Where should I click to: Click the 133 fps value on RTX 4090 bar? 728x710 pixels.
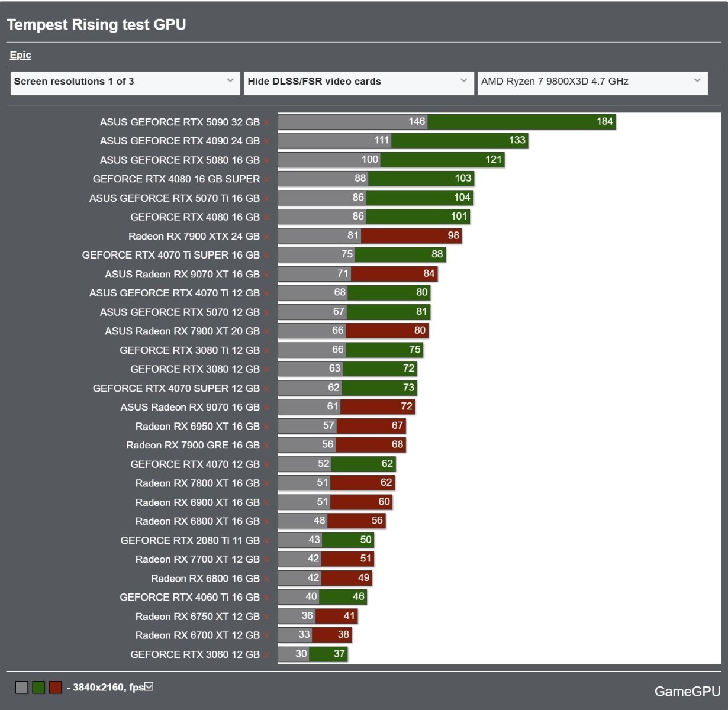coord(517,140)
